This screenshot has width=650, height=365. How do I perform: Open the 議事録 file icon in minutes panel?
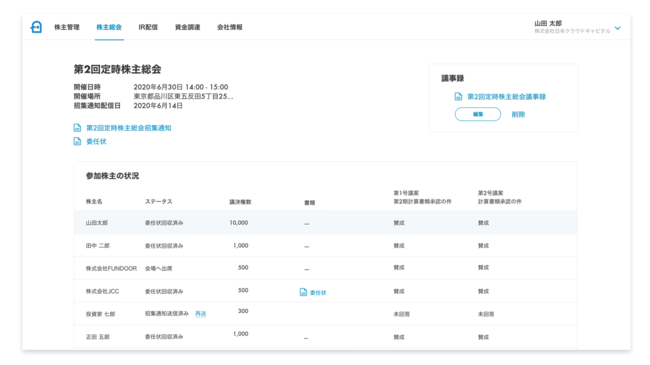pos(458,97)
